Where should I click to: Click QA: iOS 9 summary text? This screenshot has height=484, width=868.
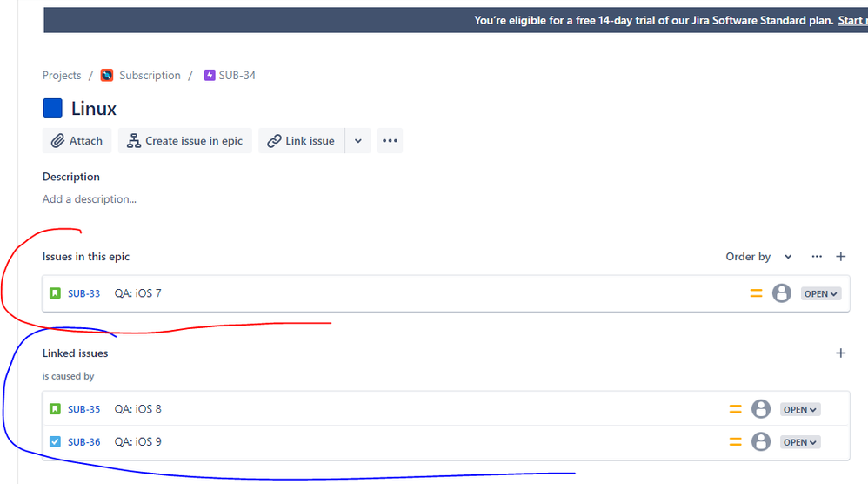pyautogui.click(x=137, y=442)
